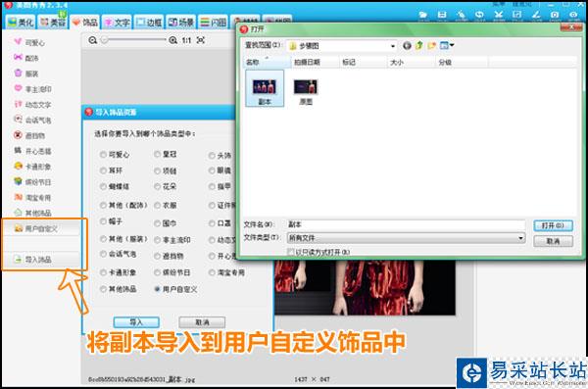588x389 pixels.
Task: Toggle the 以只读方式打开 checkbox
Action: 290,252
